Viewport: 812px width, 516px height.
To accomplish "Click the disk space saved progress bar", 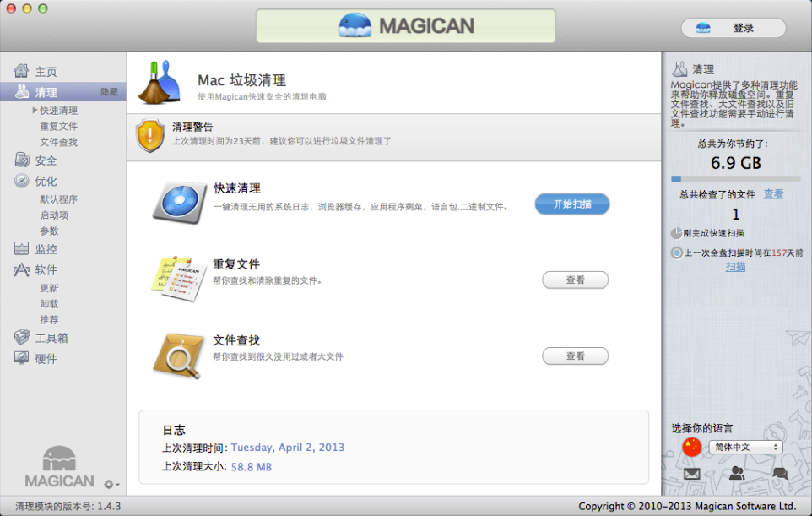I will [x=735, y=179].
